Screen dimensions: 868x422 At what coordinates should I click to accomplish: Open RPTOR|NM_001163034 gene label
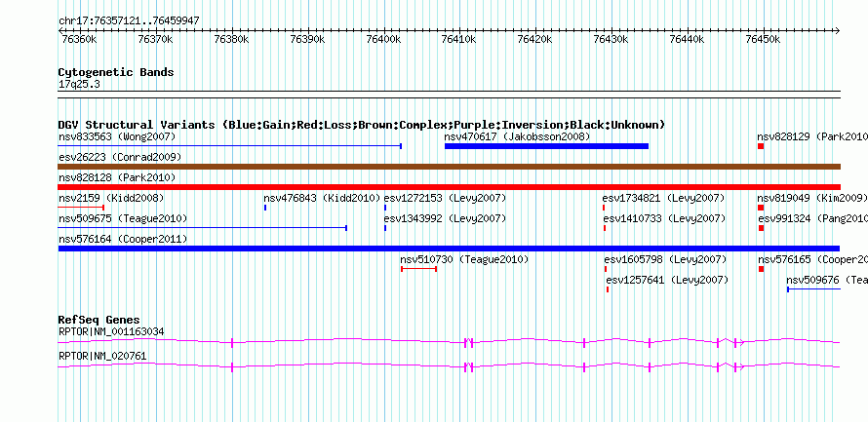[111, 331]
